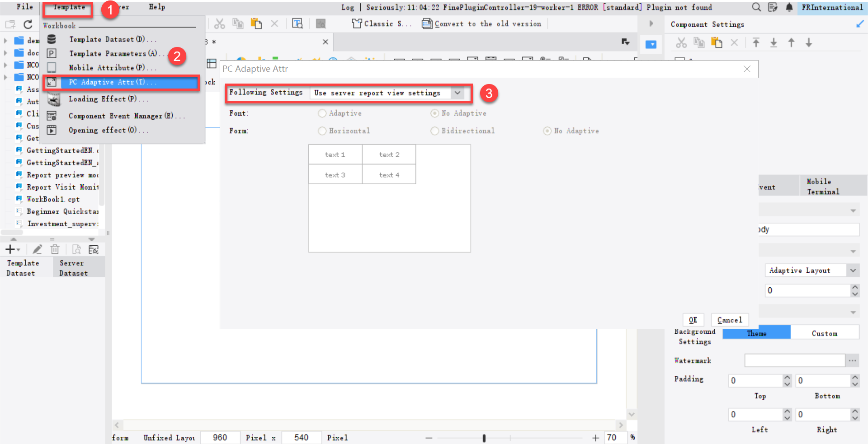The height and width of the screenshot is (444, 868).
Task: Expand the first 'dem' folder in tree
Action: click(x=5, y=41)
